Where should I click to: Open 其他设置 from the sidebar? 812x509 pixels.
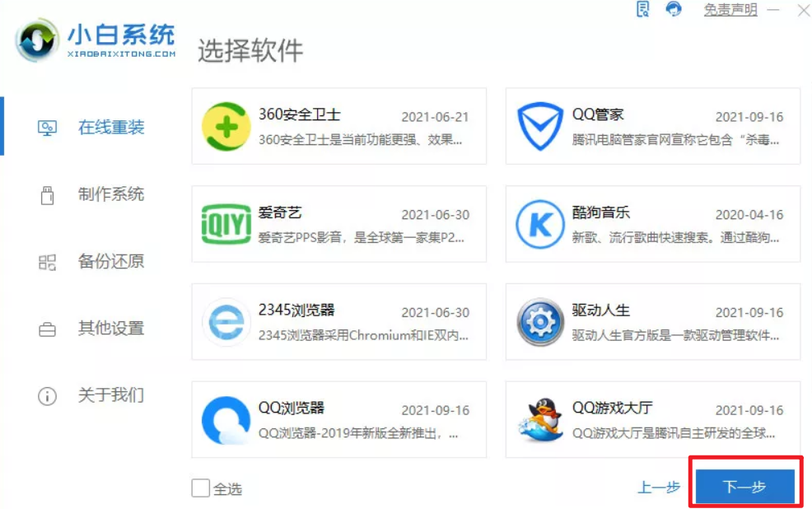click(x=110, y=329)
